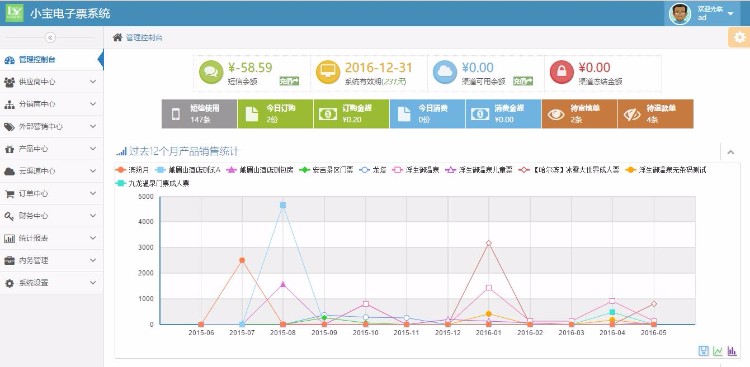Expand the 云渠道中心 chevron
This screenshot has width=750, height=367.
93,171
